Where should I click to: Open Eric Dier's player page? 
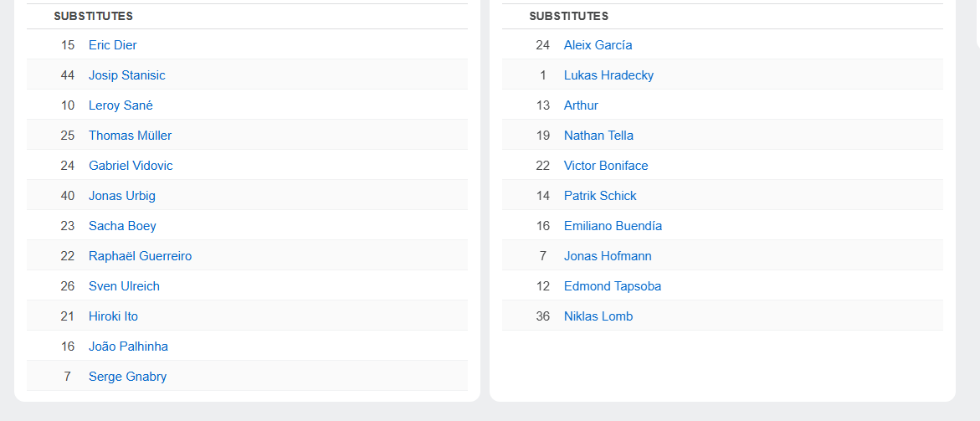(112, 45)
